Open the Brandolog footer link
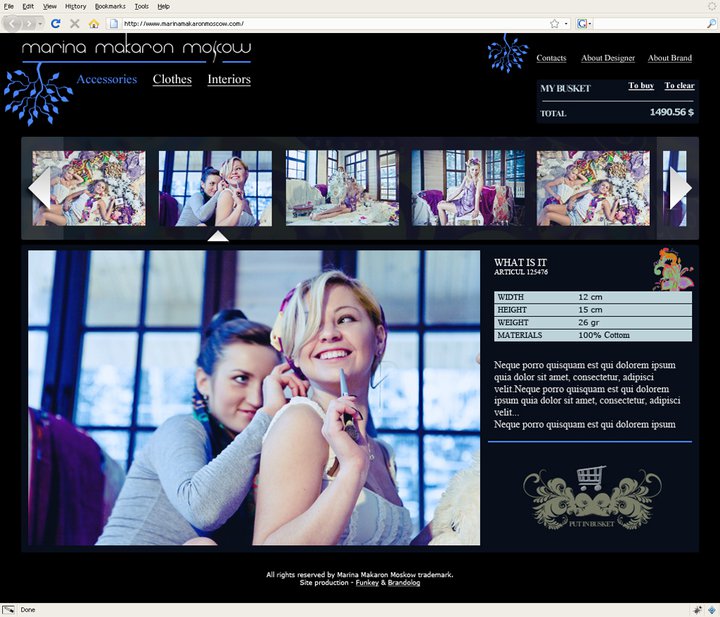The height and width of the screenshot is (617, 720). tap(404, 583)
